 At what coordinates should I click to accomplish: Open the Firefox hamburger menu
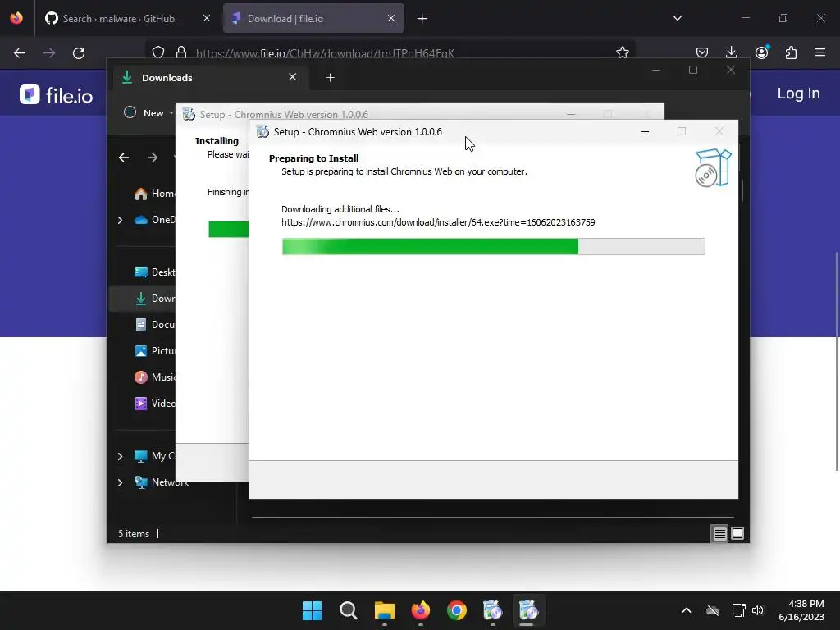(x=820, y=52)
